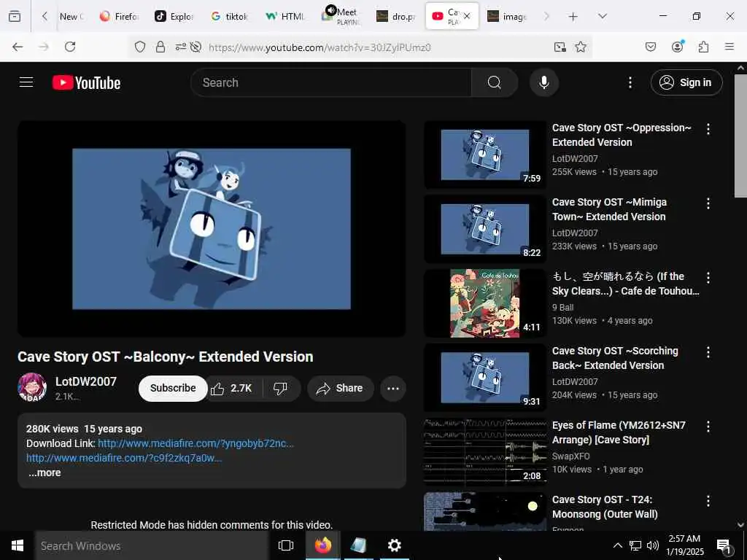This screenshot has width=747, height=560.
Task: Open Task View on taskbar
Action: pyautogui.click(x=286, y=545)
